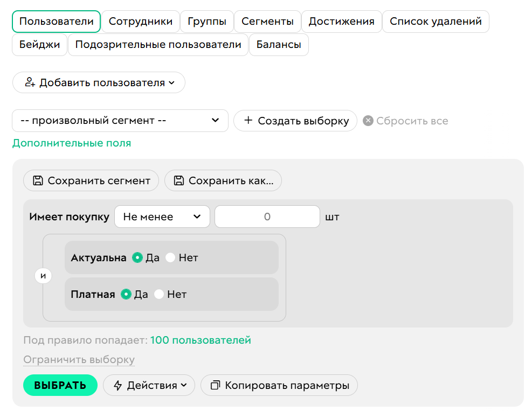Select 'Нет' for the 'Платная' condition
The height and width of the screenshot is (411, 532).
click(x=158, y=294)
